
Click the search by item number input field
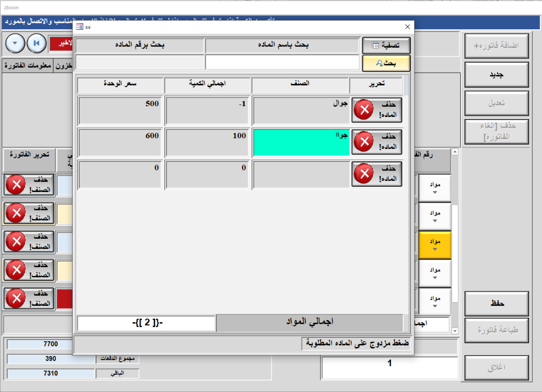tap(139, 62)
